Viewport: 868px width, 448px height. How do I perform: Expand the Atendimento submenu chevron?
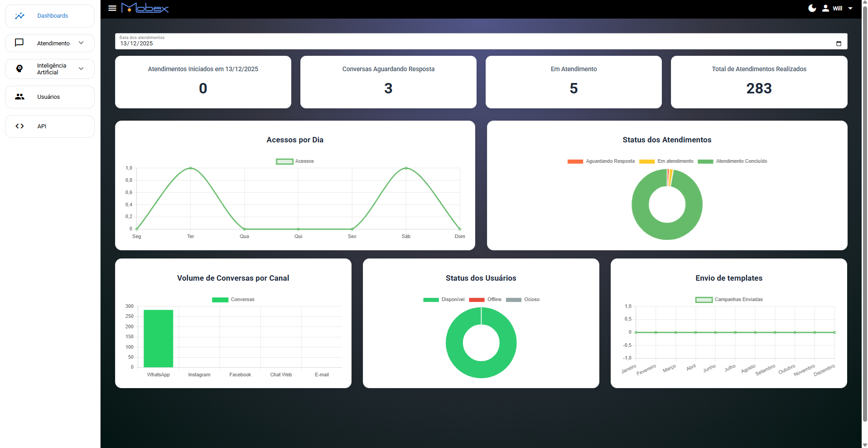point(81,43)
